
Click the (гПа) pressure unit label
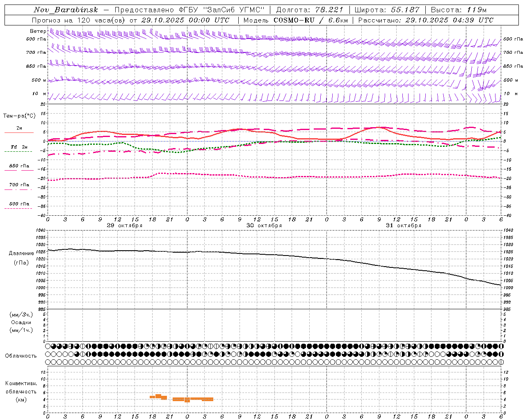tap(21, 262)
